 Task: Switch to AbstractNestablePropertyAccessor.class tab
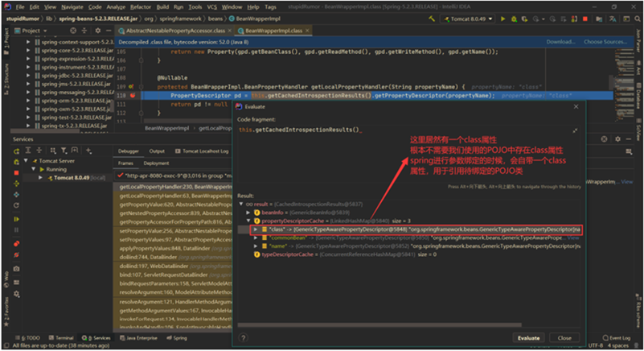pos(173,30)
